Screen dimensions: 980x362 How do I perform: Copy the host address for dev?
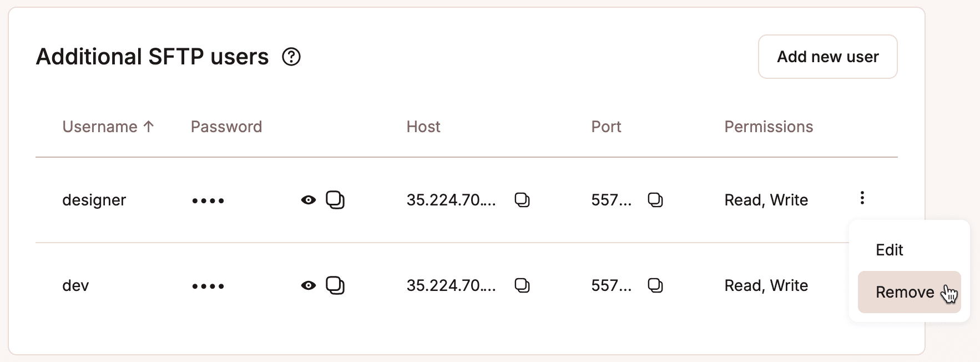pyautogui.click(x=522, y=285)
